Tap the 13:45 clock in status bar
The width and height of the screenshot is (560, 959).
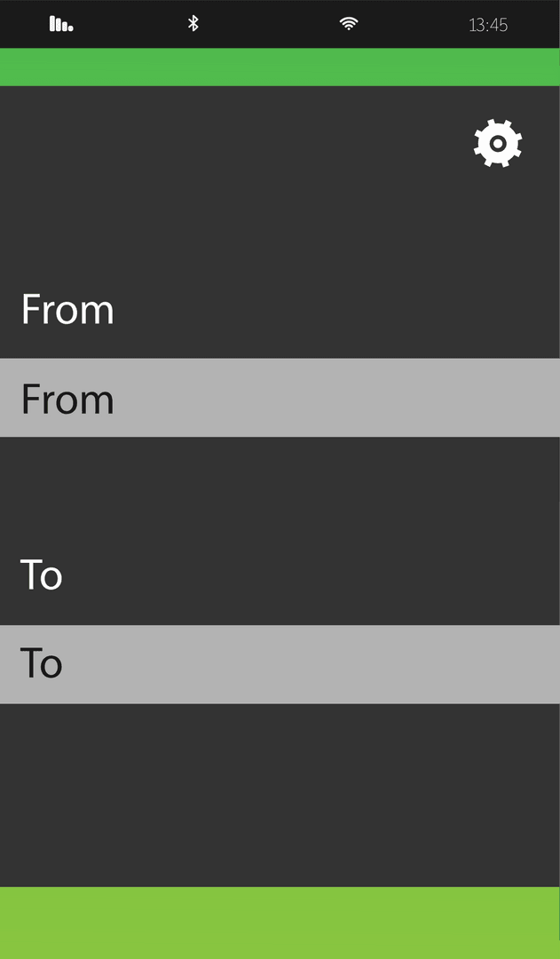point(488,25)
